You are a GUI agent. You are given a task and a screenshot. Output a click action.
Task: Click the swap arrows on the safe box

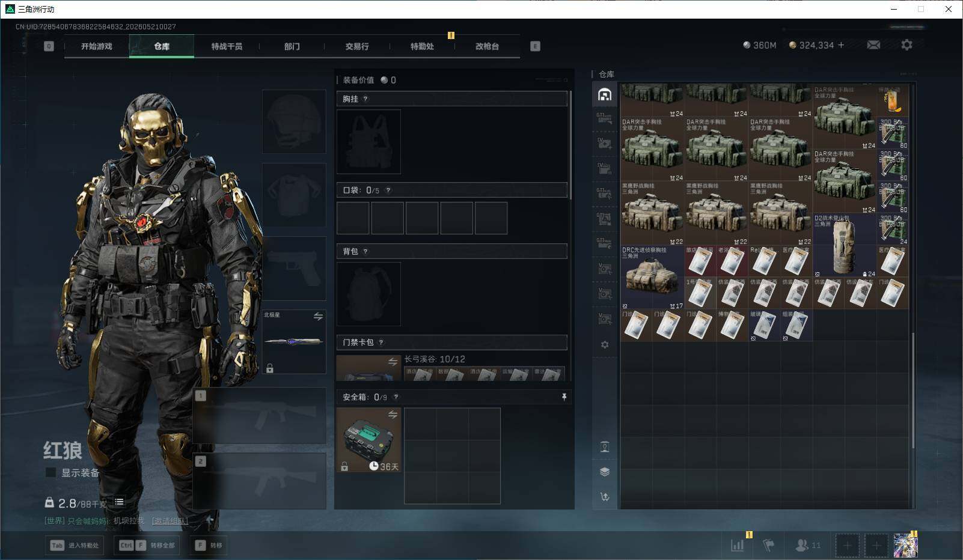[x=393, y=415]
